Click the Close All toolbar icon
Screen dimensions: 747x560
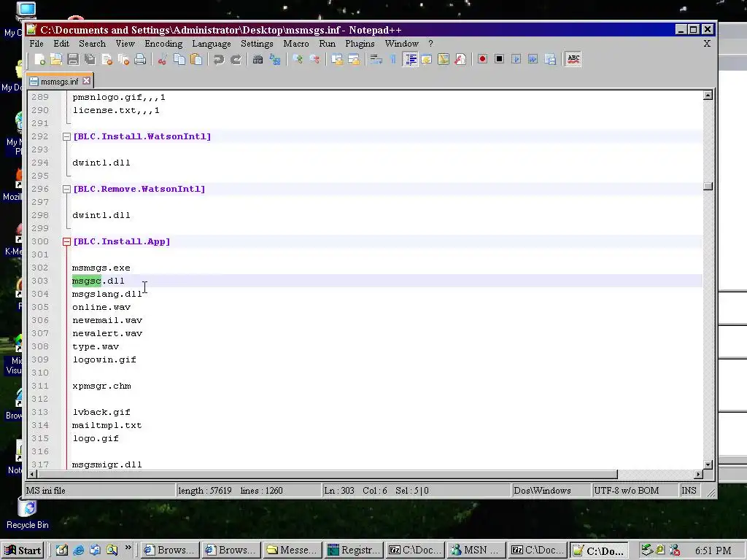coord(123,60)
